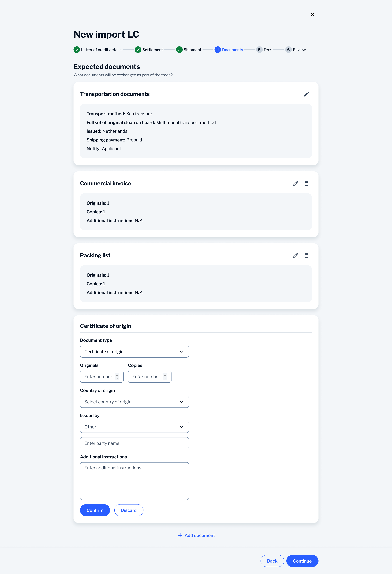This screenshot has height=574, width=392.
Task: Increment the Originals number for Certificate of origin
Action: (117, 375)
